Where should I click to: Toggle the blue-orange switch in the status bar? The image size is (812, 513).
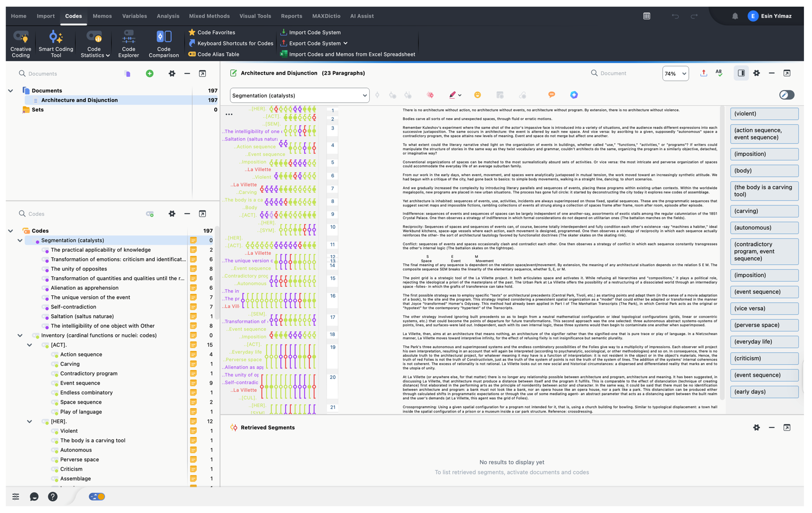(x=97, y=496)
